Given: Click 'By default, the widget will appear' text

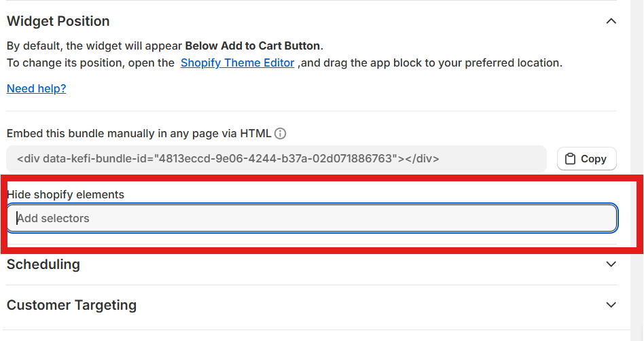Looking at the screenshot, I should pyautogui.click(x=94, y=46).
